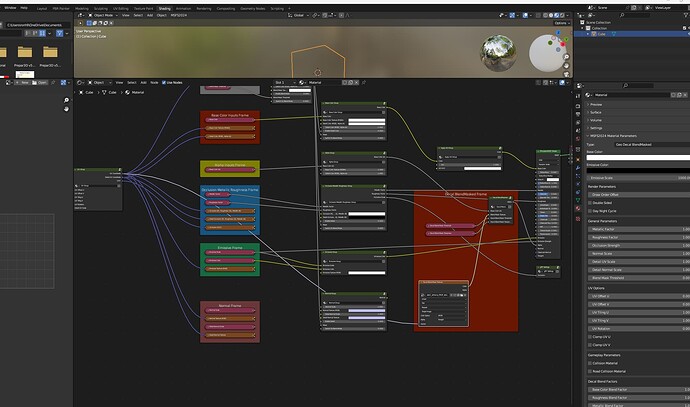690x407 pixels.
Task: Click zoom magnifier in node editor
Action: [66, 100]
